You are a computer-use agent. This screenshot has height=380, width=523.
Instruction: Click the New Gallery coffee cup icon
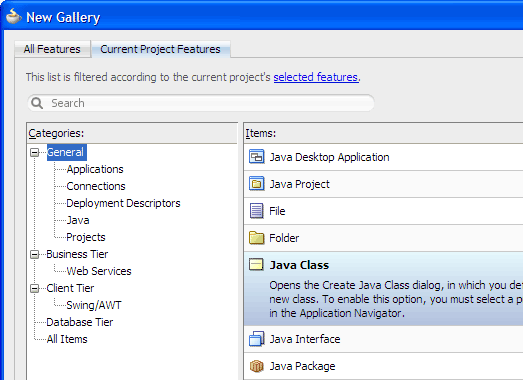pyautogui.click(x=13, y=16)
